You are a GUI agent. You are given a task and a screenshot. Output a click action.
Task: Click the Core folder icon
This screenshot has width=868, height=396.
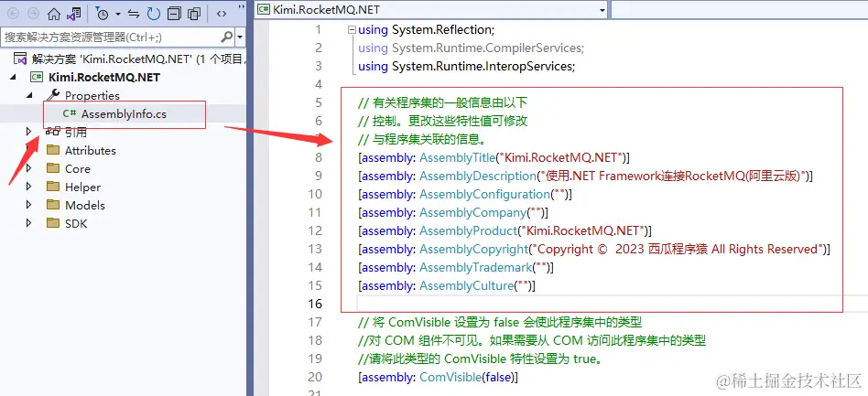pos(53,168)
